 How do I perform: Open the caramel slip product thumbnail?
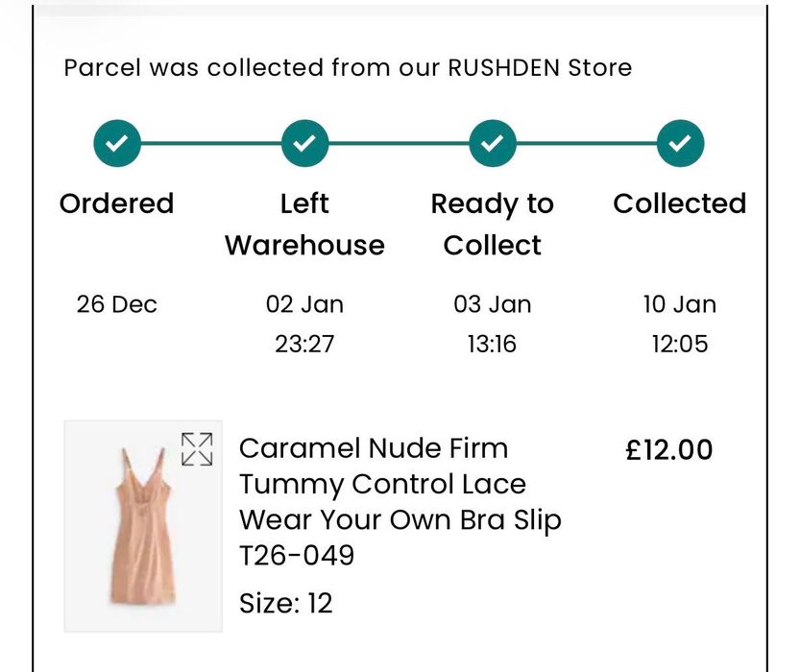tap(142, 526)
